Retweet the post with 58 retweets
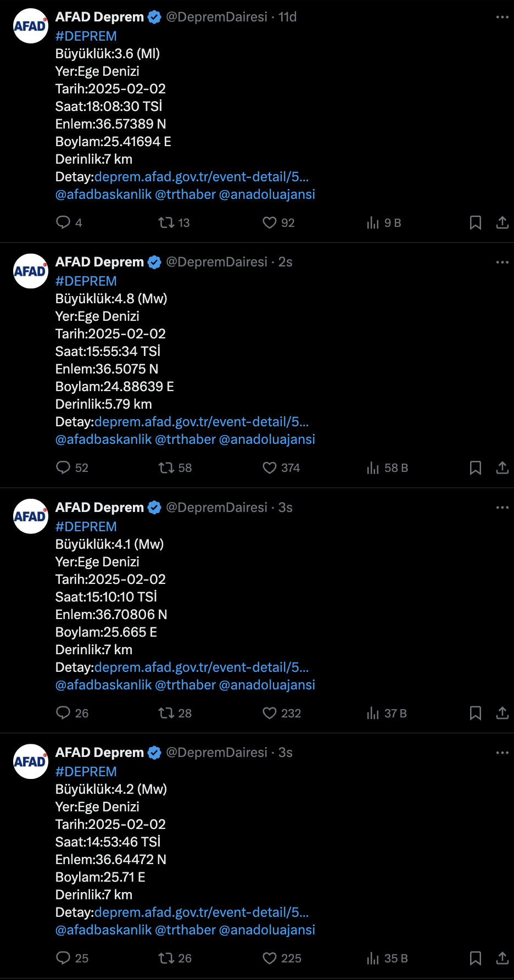This screenshot has width=514, height=980. pyautogui.click(x=175, y=467)
